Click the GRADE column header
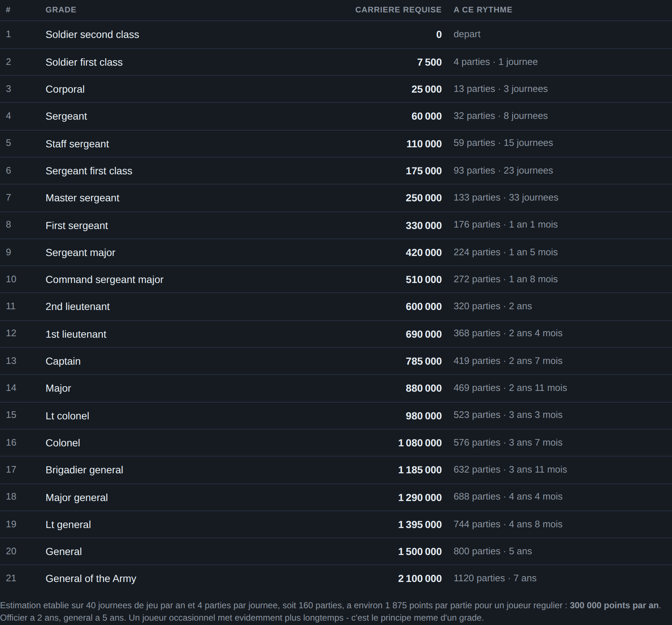 point(61,10)
